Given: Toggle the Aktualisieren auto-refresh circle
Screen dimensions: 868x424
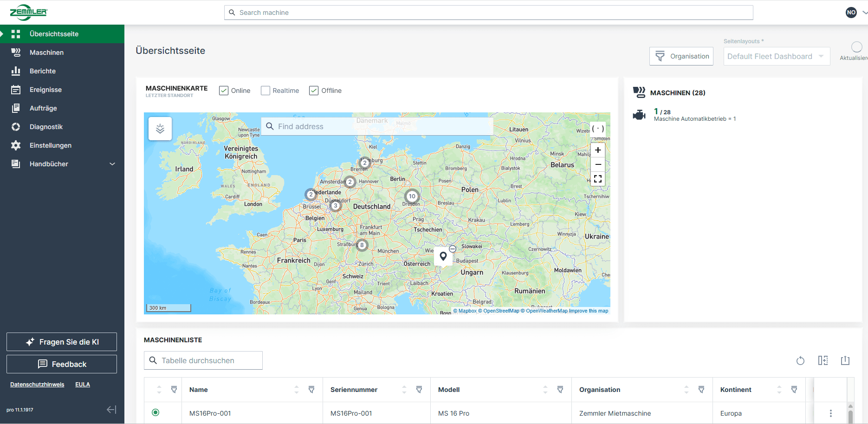Looking at the screenshot, I should coord(857,47).
